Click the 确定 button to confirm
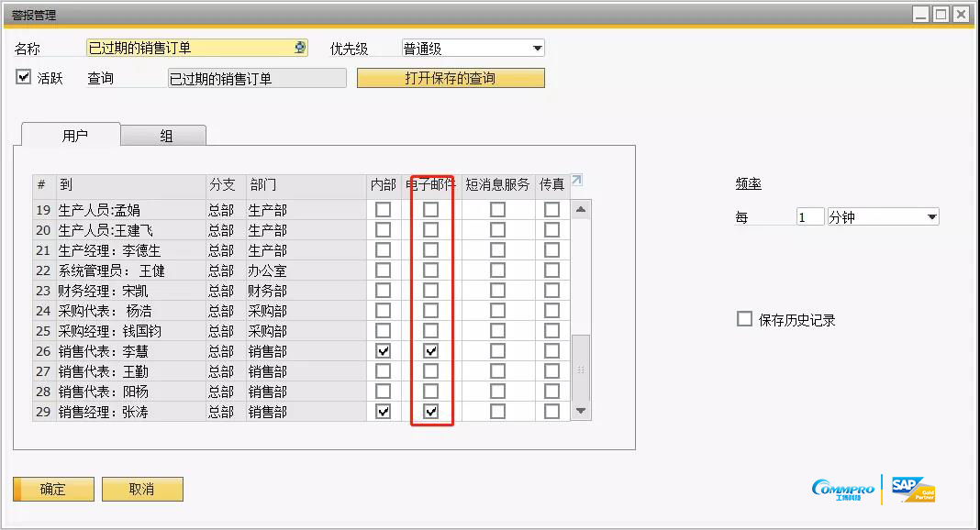 point(52,489)
